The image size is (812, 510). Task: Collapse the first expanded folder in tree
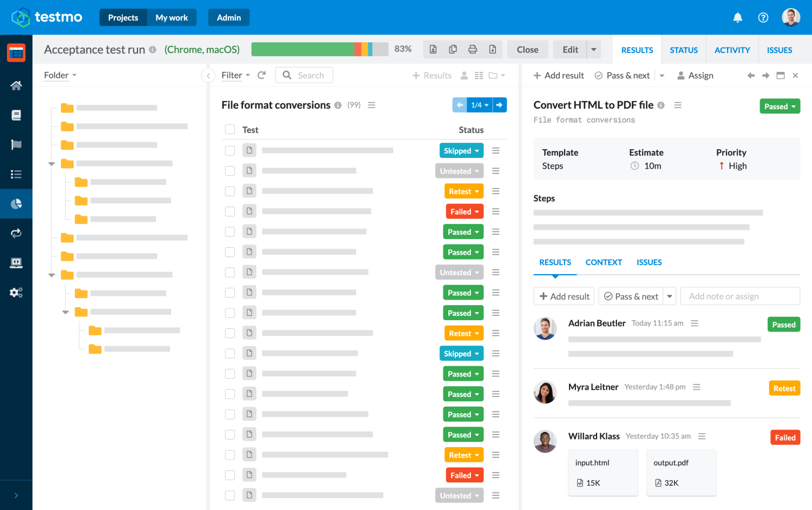(52, 164)
